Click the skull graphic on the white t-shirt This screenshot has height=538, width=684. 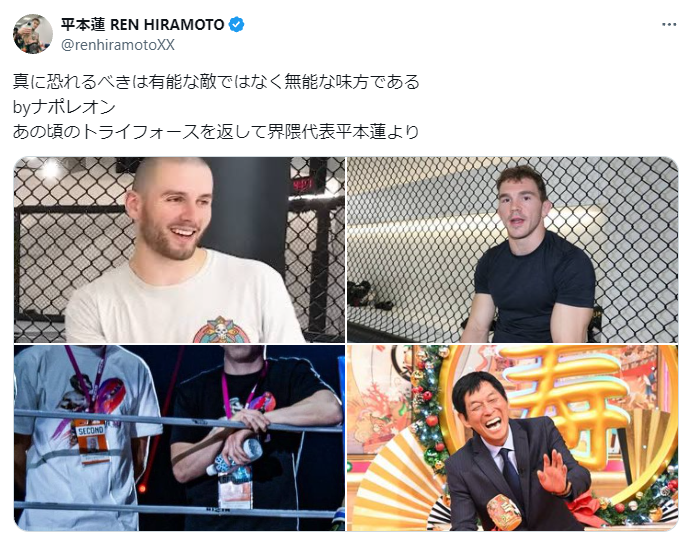[222, 330]
